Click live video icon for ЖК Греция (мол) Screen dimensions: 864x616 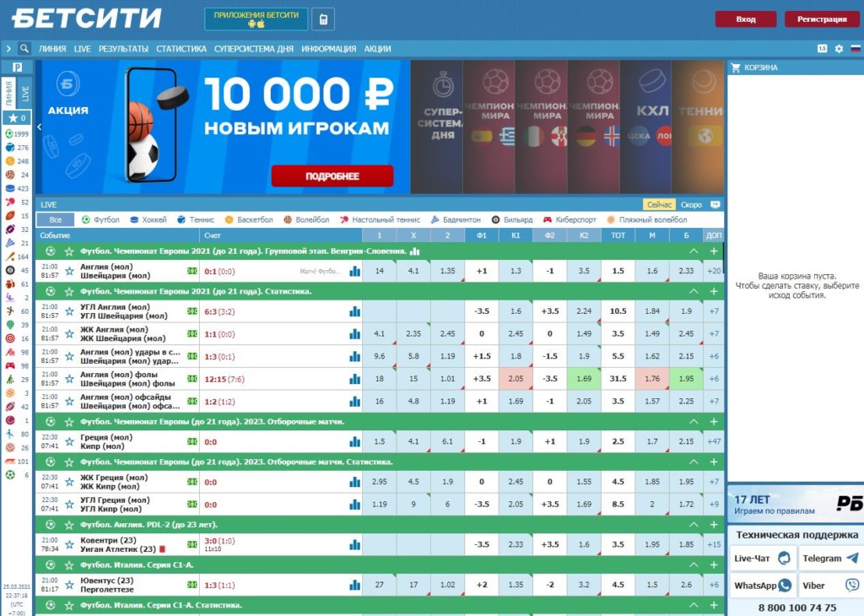click(x=192, y=482)
